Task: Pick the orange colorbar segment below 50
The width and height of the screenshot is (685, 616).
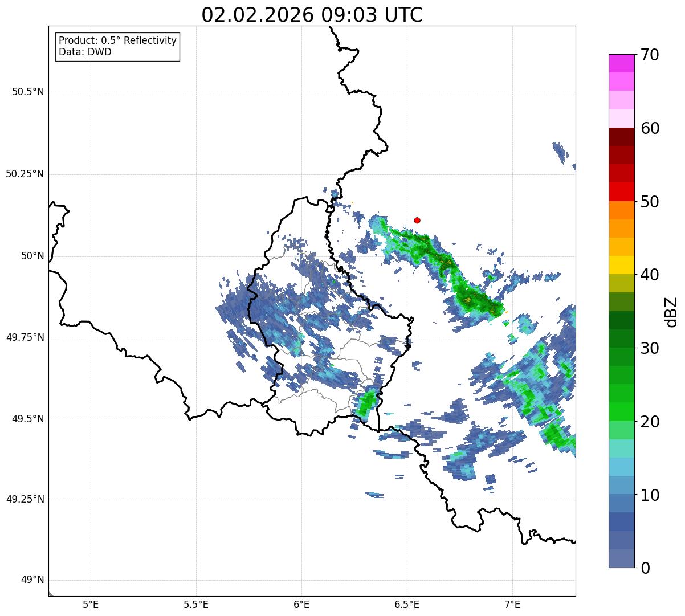Action: [621, 210]
